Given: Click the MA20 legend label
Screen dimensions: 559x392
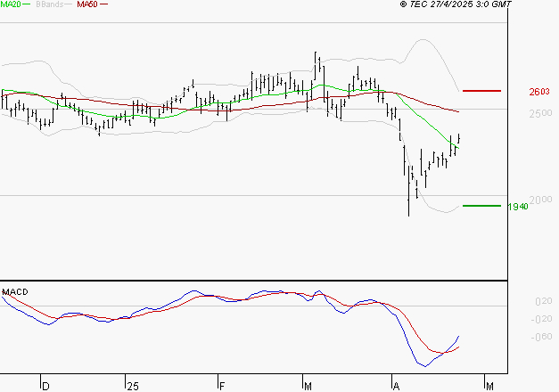Looking at the screenshot, I should (x=9, y=4).
